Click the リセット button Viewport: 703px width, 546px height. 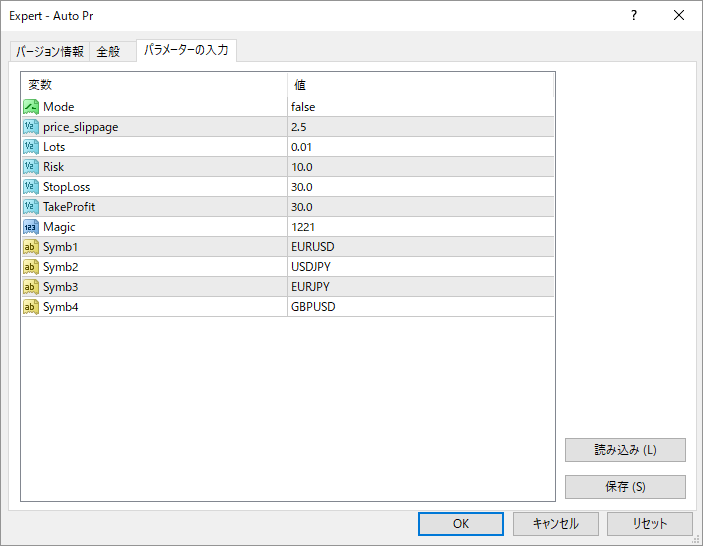pyautogui.click(x=650, y=523)
